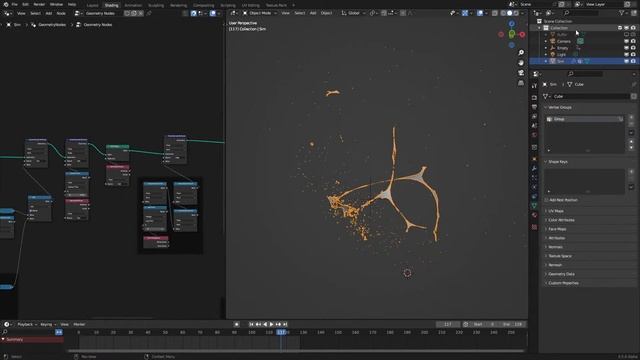Expand the UV Maps panel
Image resolution: width=640 pixels, height=360 pixels.
tap(555, 211)
